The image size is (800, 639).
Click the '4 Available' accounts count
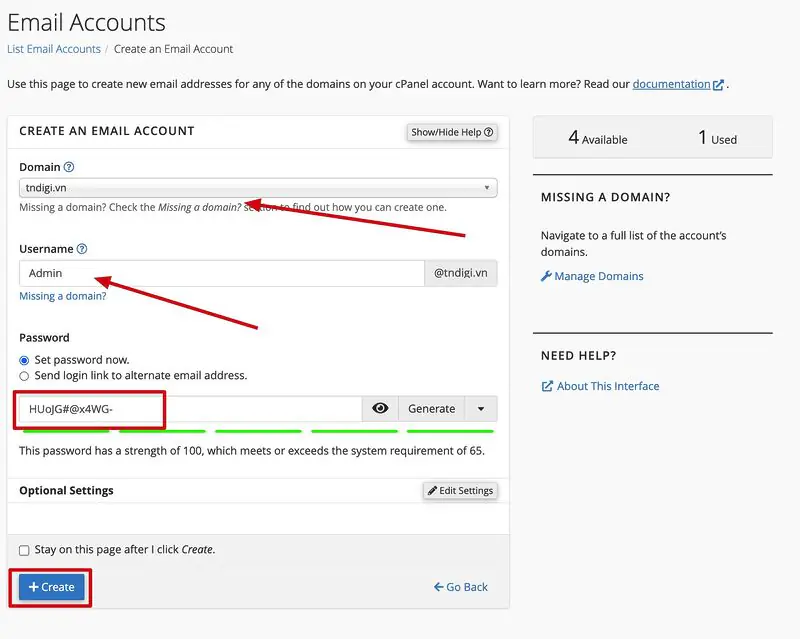(598, 138)
